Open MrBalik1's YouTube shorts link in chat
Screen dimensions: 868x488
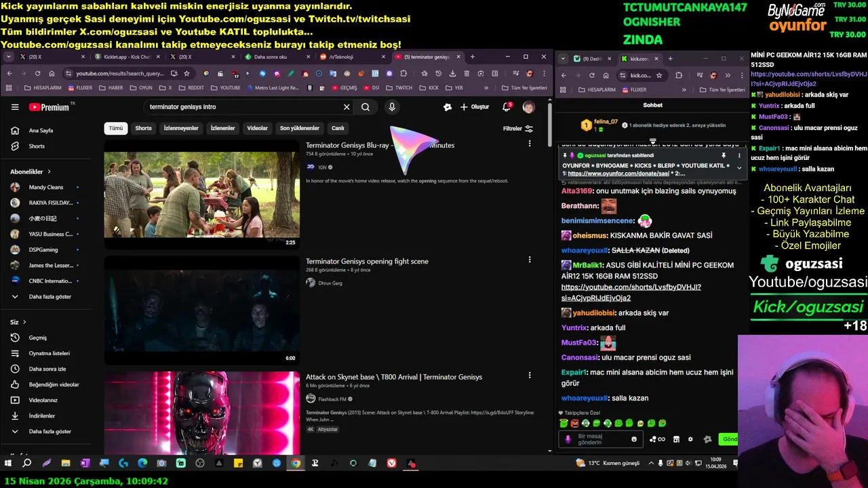point(631,292)
